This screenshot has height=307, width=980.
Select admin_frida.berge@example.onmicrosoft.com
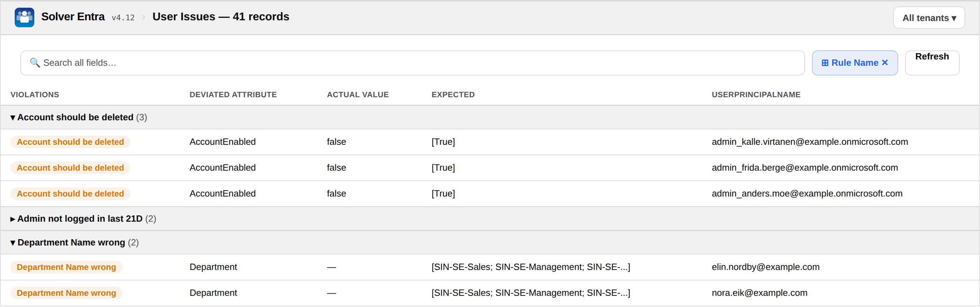click(x=805, y=167)
